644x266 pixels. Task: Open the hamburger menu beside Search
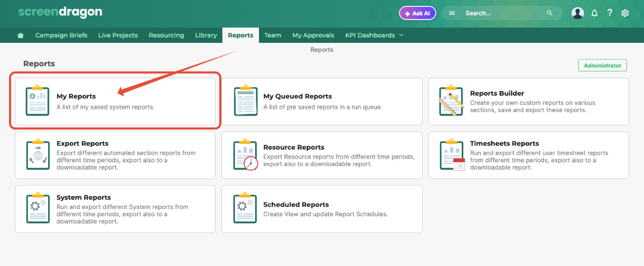(452, 13)
